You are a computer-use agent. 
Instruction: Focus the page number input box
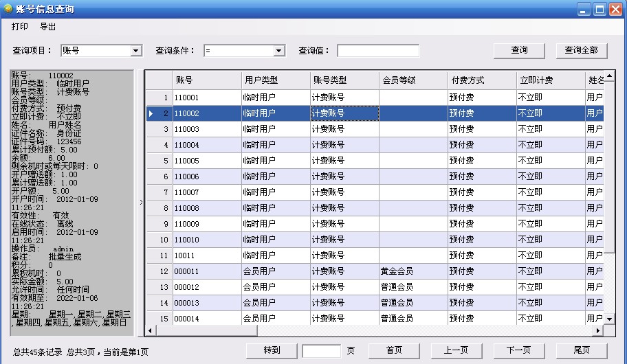point(322,351)
